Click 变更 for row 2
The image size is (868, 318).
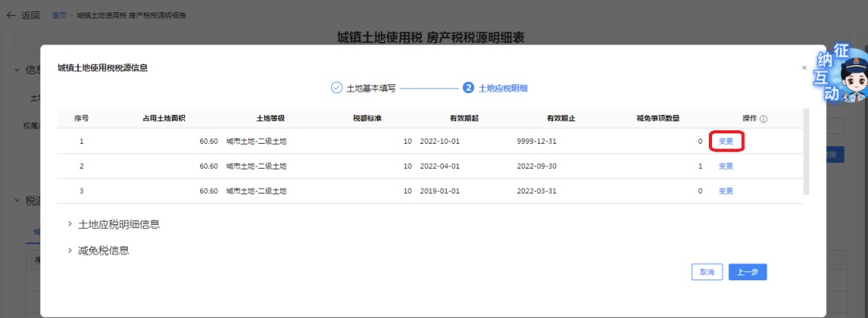point(726,166)
